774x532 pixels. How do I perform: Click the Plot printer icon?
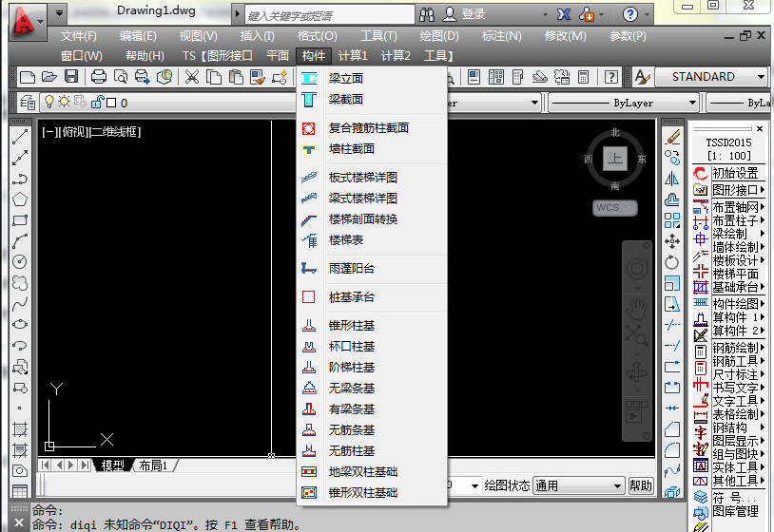(98, 77)
